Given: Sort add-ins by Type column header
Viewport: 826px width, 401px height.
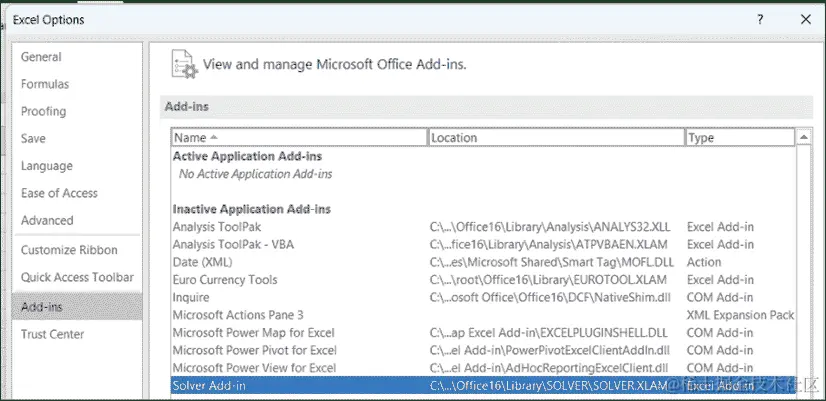Looking at the screenshot, I should point(740,138).
